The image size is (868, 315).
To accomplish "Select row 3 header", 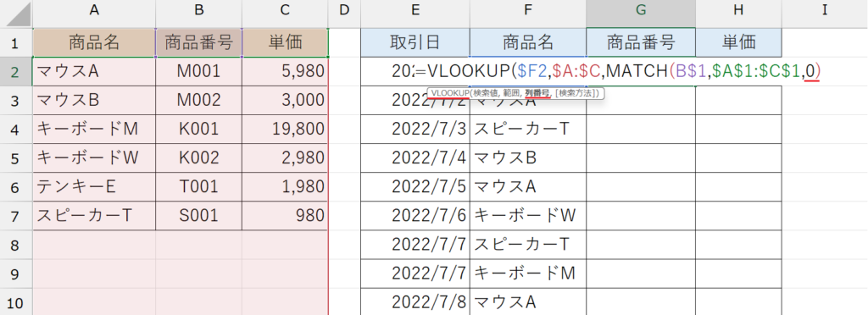I will pos(16,100).
